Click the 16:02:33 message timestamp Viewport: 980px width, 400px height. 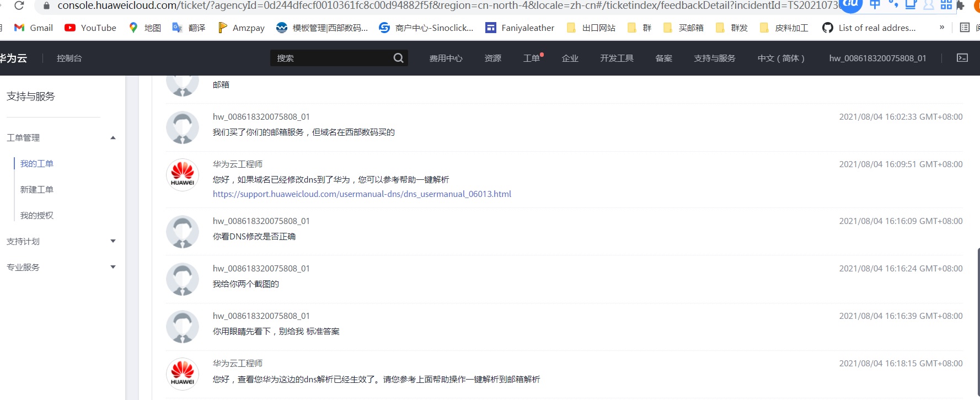pos(901,116)
